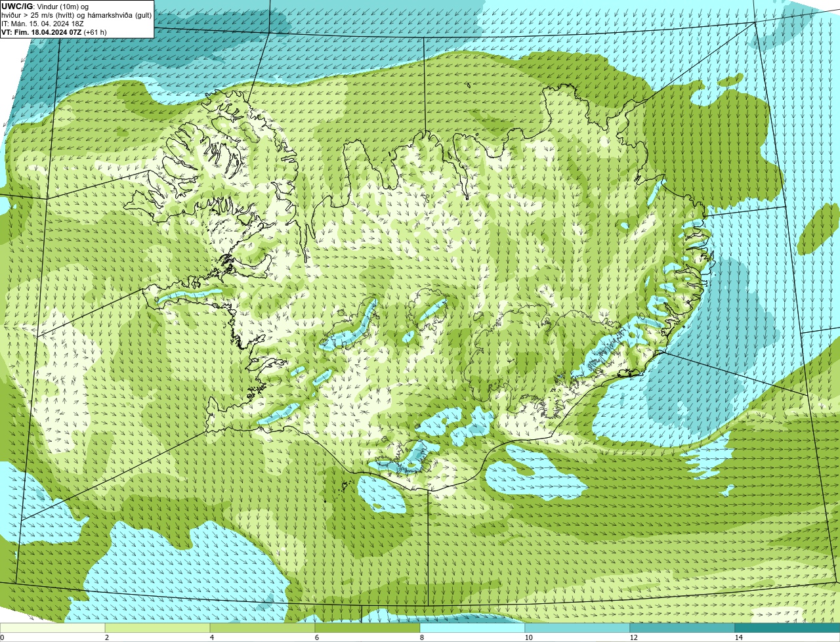Click the darkest teal segment above 14 m/s
Image resolution: width=840 pixels, height=642 pixels.
click(787, 628)
